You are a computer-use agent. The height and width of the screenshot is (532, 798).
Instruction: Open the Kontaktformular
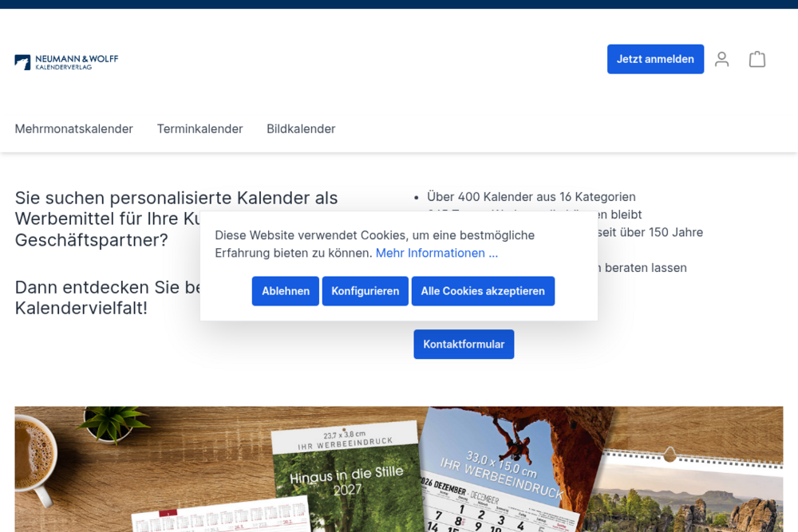tap(464, 344)
